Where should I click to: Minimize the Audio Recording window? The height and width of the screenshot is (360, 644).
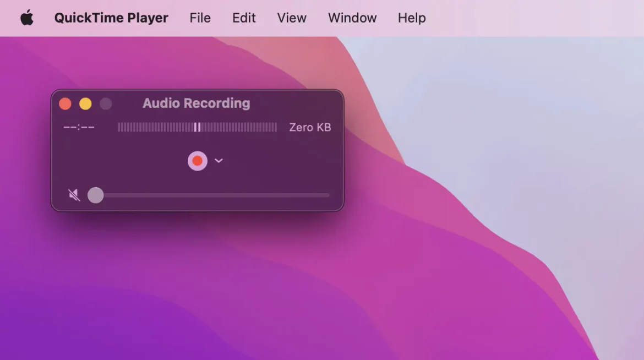click(x=85, y=103)
